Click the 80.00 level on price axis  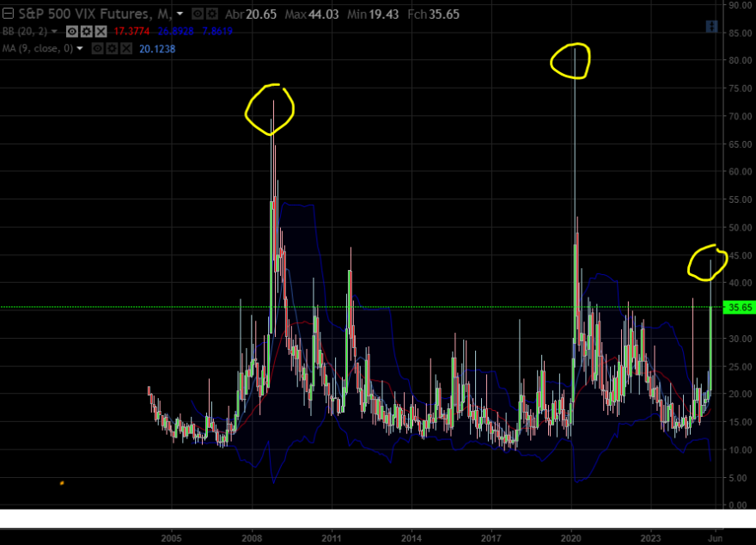click(x=740, y=60)
